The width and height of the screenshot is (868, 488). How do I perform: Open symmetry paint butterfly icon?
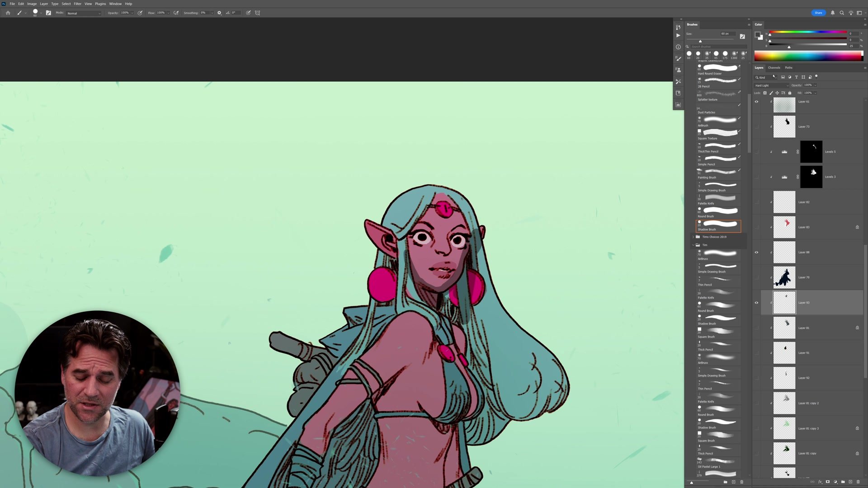pyautogui.click(x=258, y=13)
